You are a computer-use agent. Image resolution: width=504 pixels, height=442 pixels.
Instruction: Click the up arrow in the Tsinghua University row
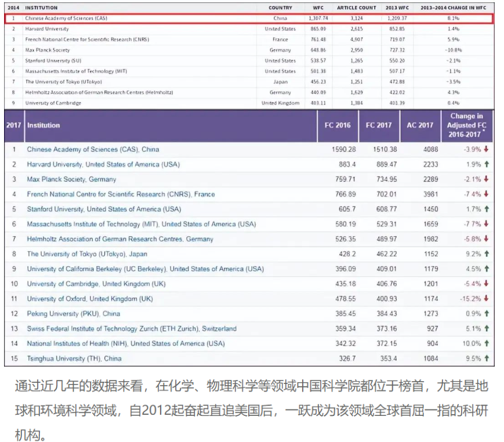(487, 358)
